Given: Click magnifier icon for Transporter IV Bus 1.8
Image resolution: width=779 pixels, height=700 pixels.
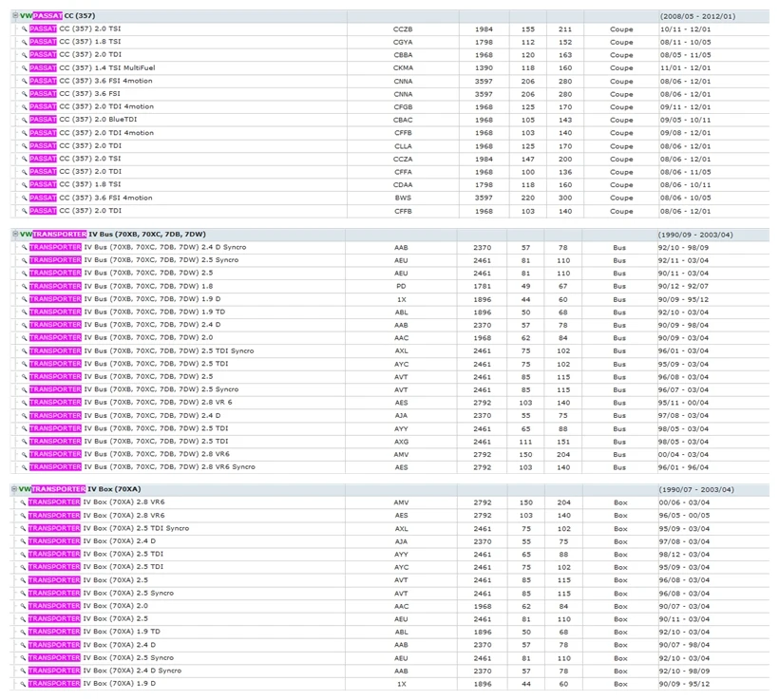Looking at the screenshot, I should point(24,286).
